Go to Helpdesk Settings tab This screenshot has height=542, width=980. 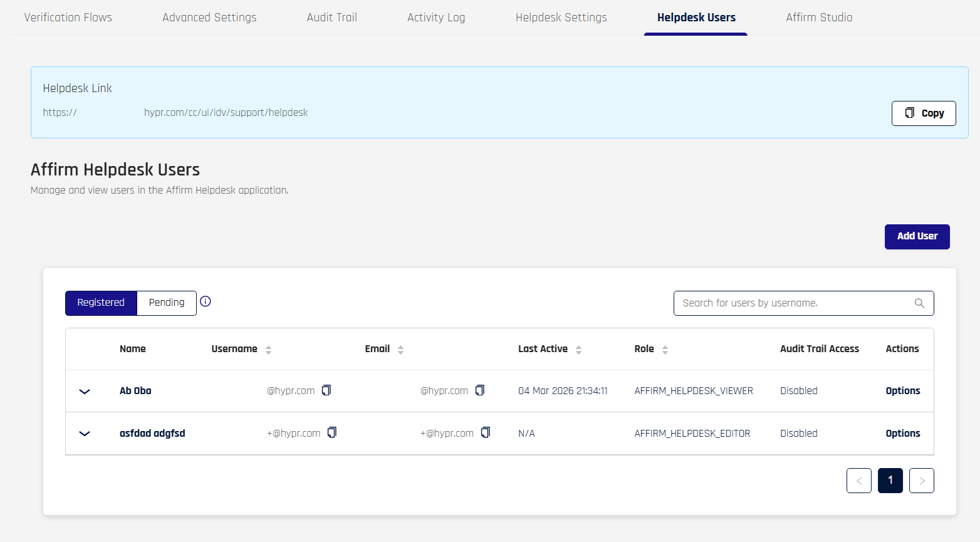click(561, 18)
